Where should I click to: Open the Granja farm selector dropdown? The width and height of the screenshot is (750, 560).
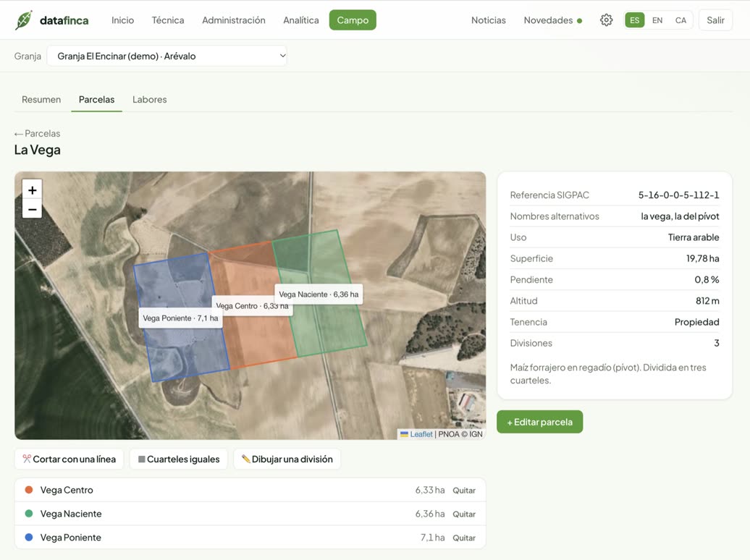click(167, 56)
